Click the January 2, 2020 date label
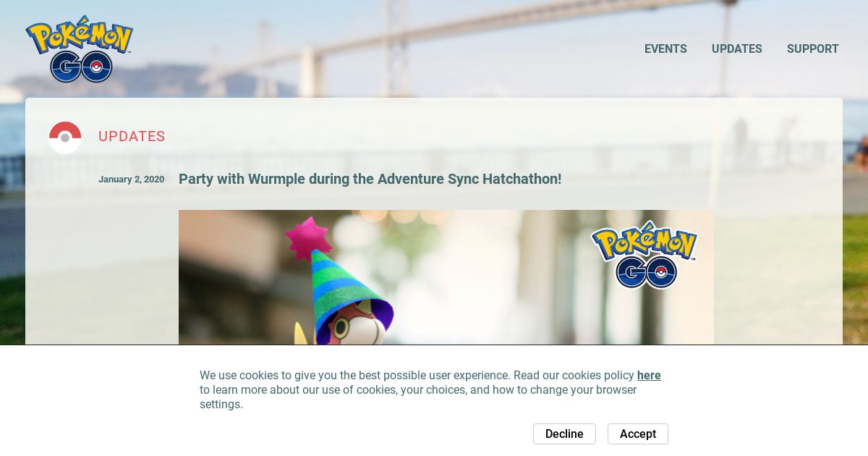Viewport: 868px width, 456px height. (x=131, y=180)
